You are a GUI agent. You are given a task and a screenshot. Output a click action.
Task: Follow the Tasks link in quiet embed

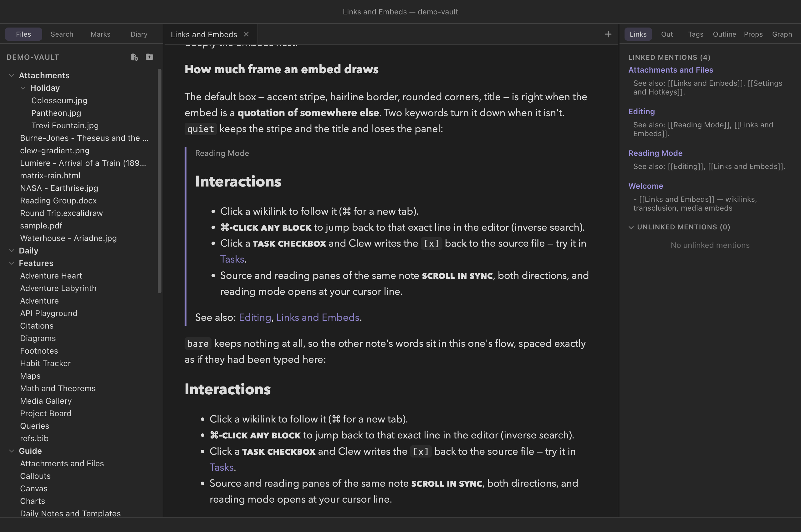232,259
